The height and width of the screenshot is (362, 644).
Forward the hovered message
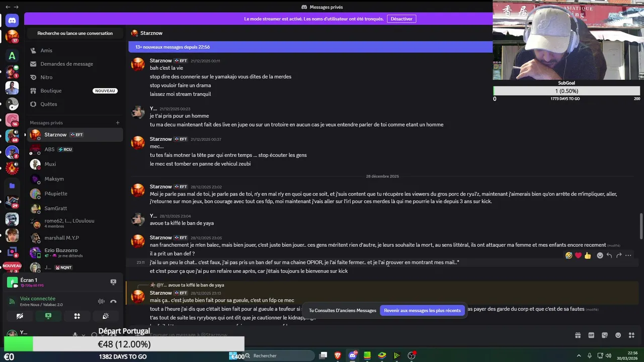(x=619, y=255)
